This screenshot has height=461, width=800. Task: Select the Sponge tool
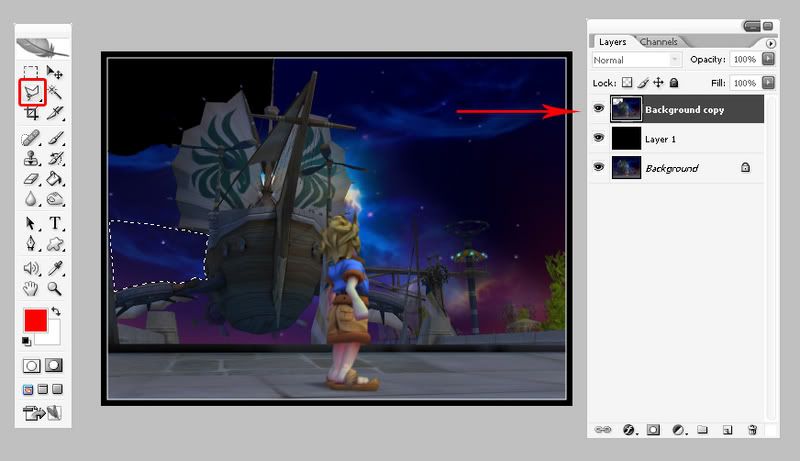(55, 199)
